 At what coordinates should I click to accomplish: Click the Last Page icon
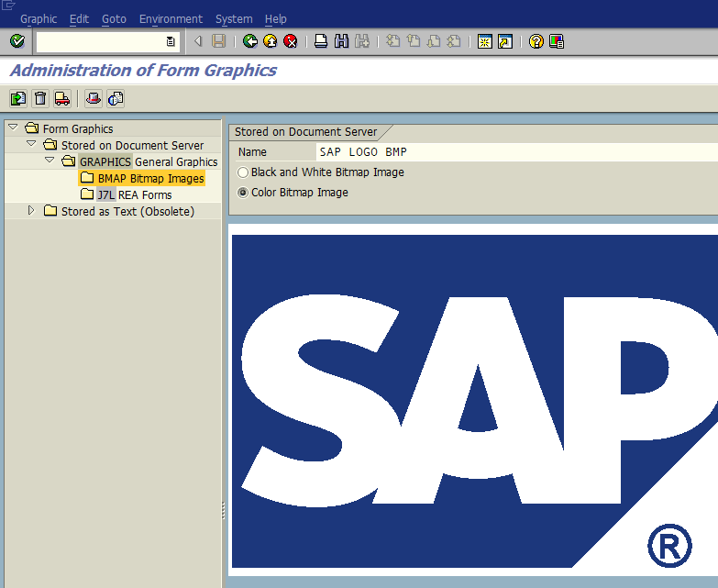coord(454,41)
